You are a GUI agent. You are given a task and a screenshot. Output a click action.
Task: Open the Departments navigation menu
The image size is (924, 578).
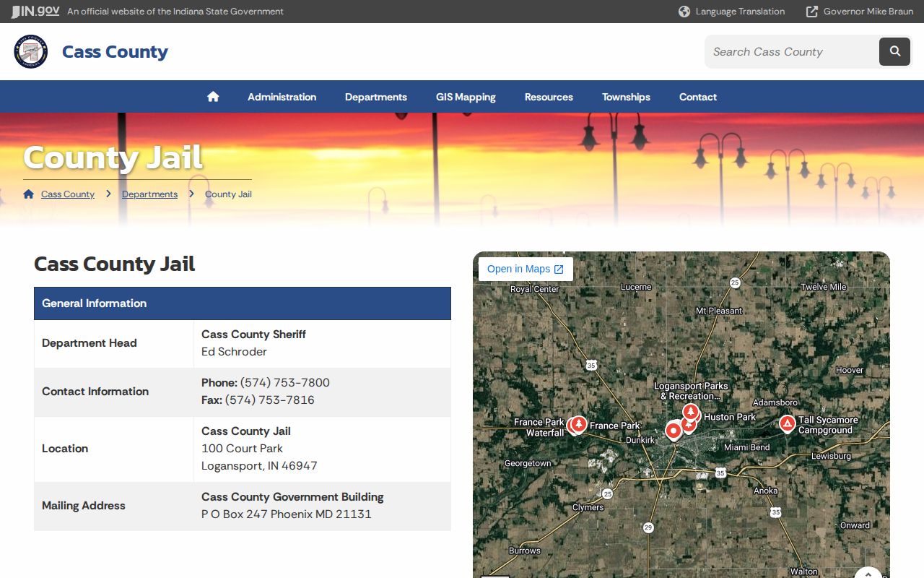coord(376,97)
